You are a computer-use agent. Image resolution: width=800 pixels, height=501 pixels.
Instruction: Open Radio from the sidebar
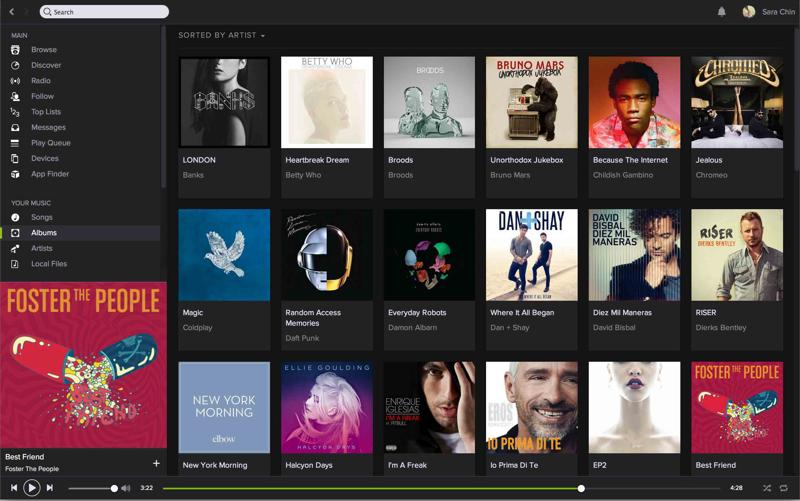[x=41, y=81]
